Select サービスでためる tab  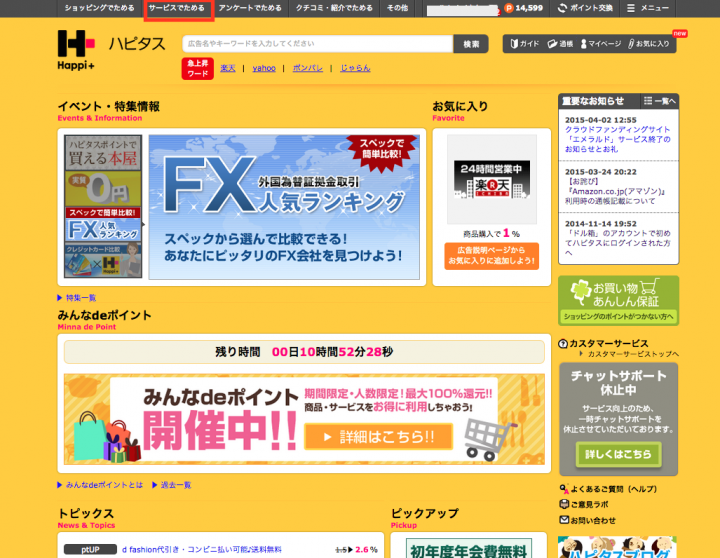tap(177, 8)
